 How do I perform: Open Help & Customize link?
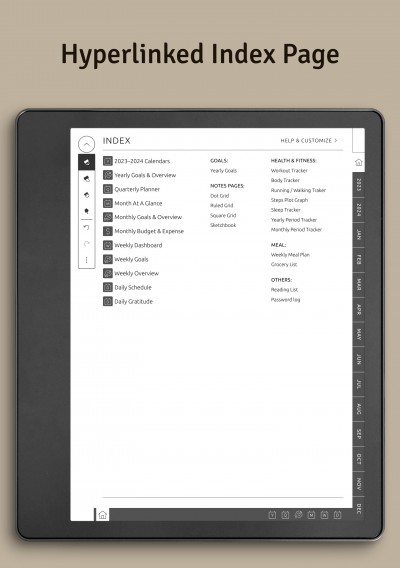click(309, 141)
